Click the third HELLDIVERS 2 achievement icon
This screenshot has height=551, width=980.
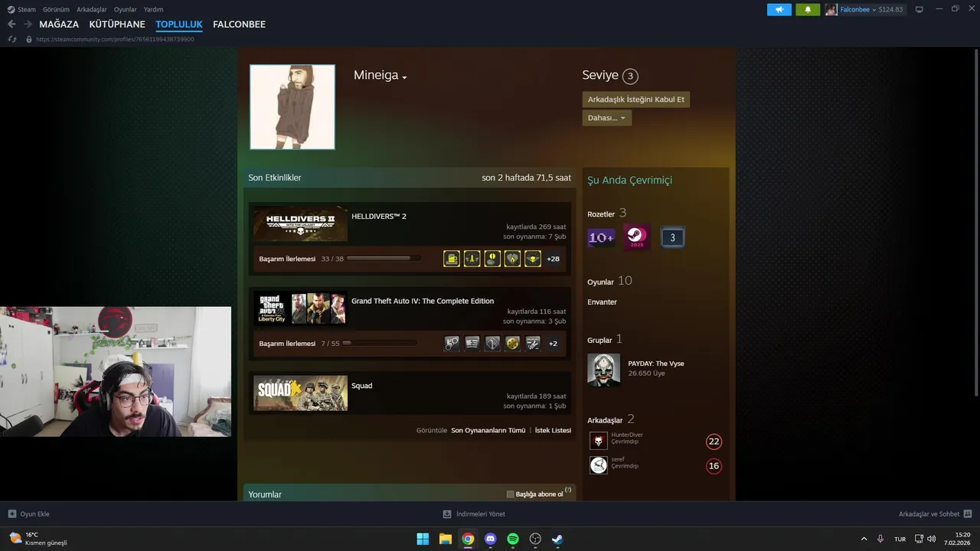(492, 259)
